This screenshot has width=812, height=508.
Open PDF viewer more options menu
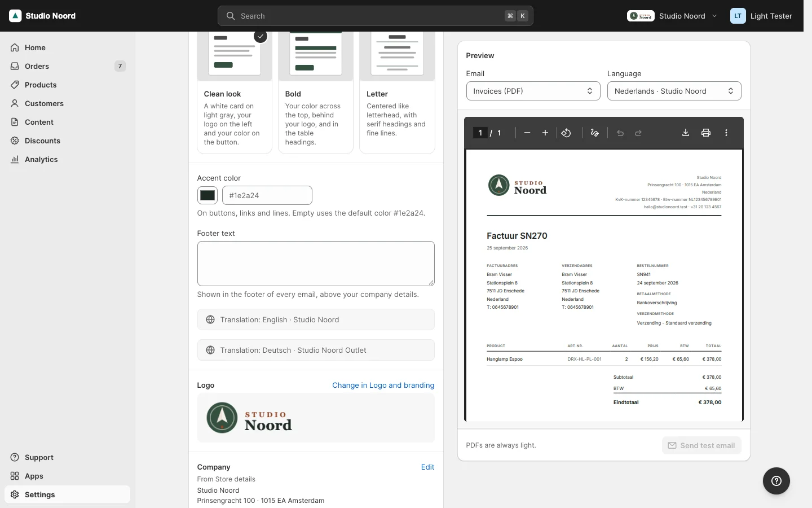tap(726, 133)
